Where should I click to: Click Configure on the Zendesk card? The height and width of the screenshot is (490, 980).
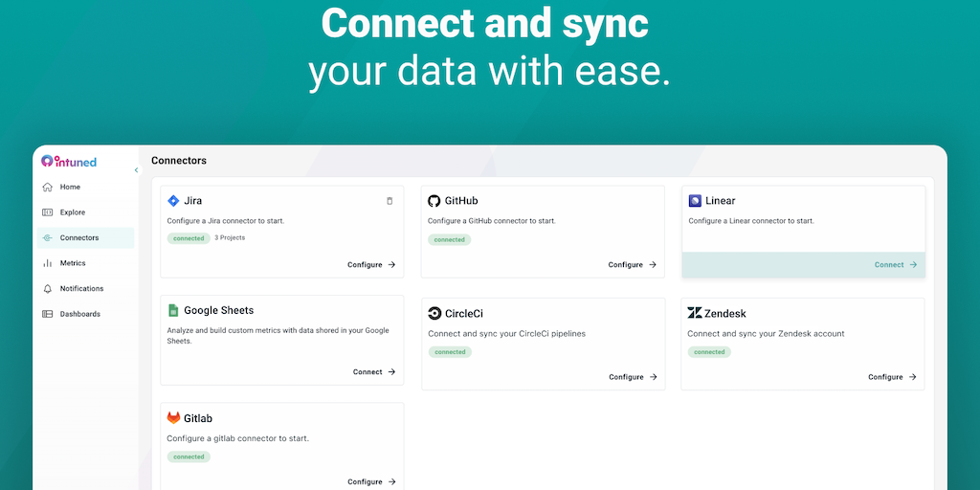[885, 377]
